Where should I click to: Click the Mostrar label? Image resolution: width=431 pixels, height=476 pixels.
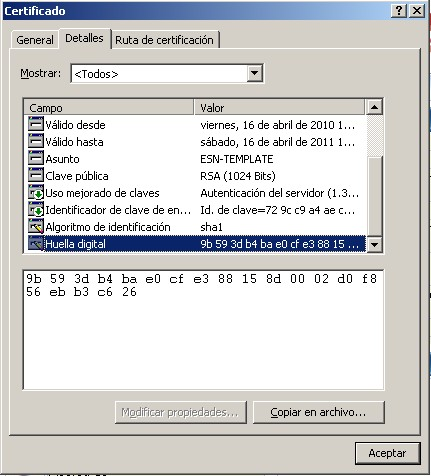click(x=41, y=73)
